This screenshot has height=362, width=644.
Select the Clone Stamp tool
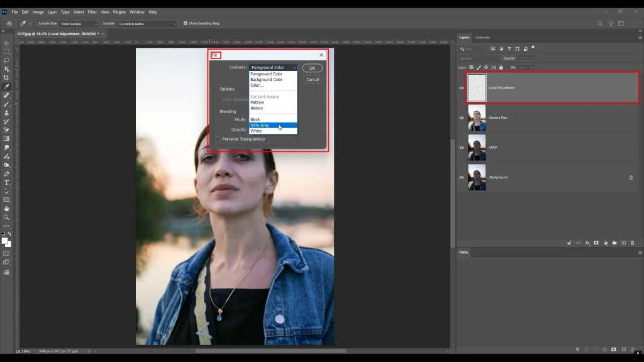pyautogui.click(x=6, y=112)
